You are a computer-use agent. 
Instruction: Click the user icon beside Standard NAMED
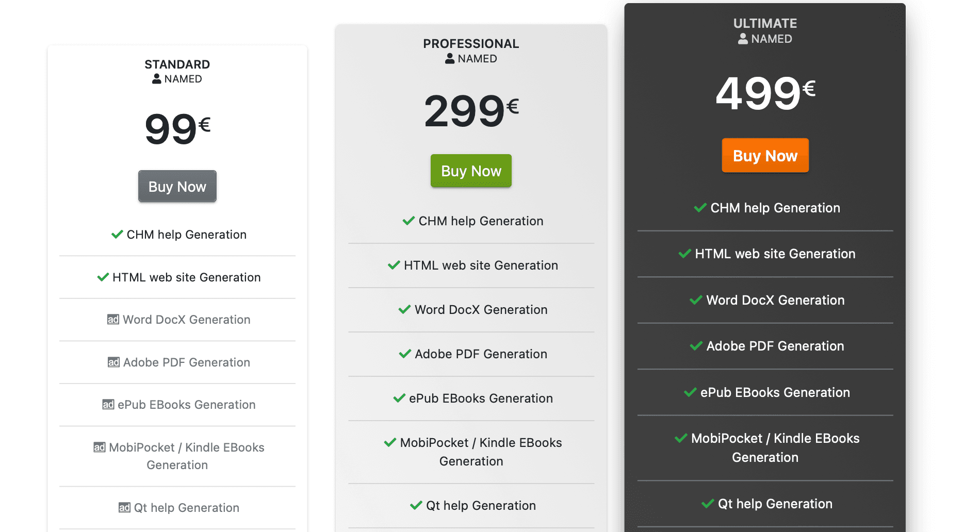157,79
